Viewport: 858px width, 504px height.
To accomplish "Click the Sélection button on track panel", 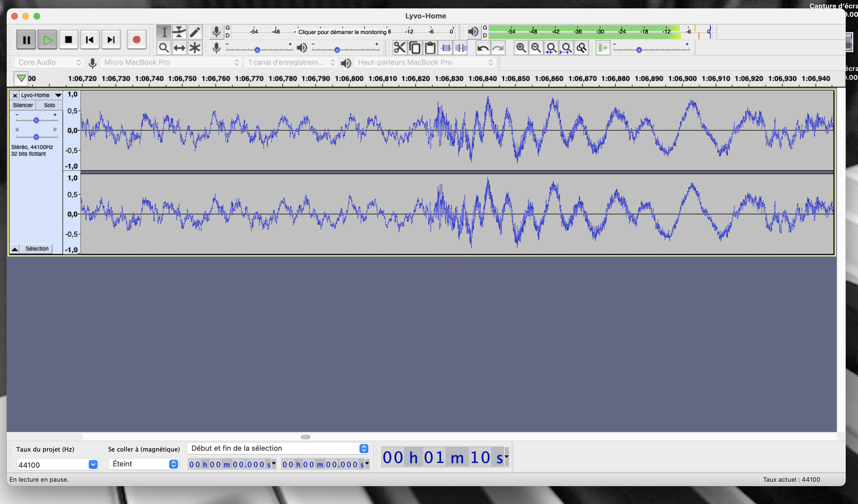I will pos(37,249).
